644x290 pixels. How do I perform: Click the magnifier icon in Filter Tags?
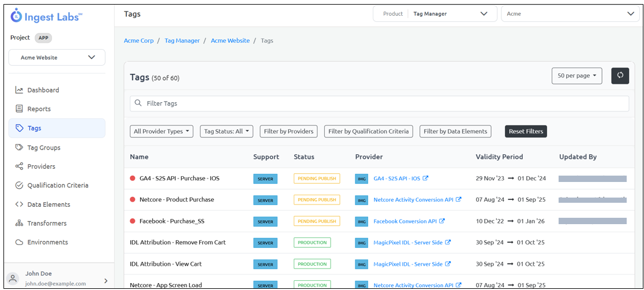pos(138,103)
